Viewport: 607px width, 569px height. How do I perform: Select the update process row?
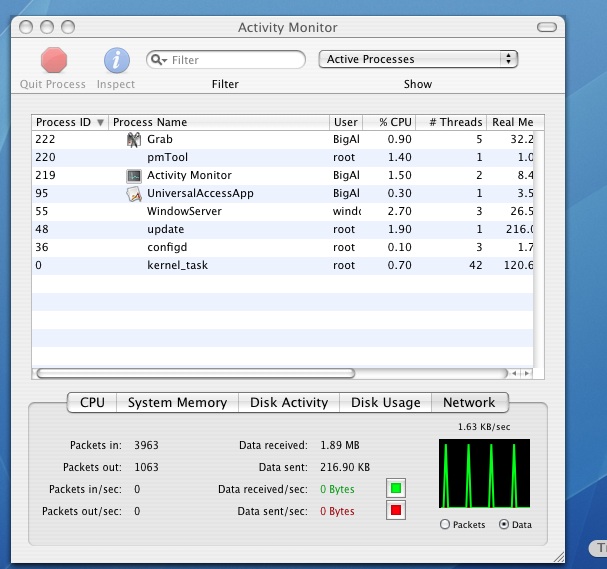coord(283,230)
